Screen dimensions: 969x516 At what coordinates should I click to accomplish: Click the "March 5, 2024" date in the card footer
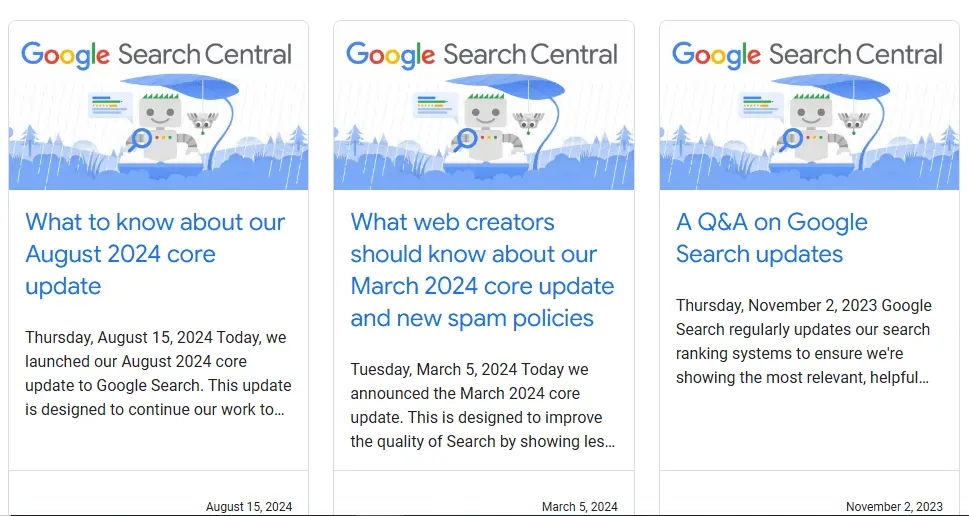click(580, 507)
